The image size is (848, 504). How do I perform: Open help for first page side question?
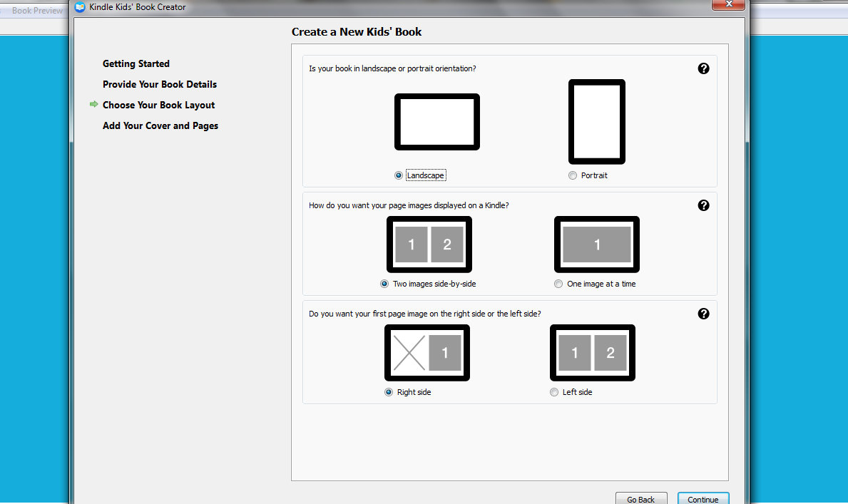coord(704,314)
